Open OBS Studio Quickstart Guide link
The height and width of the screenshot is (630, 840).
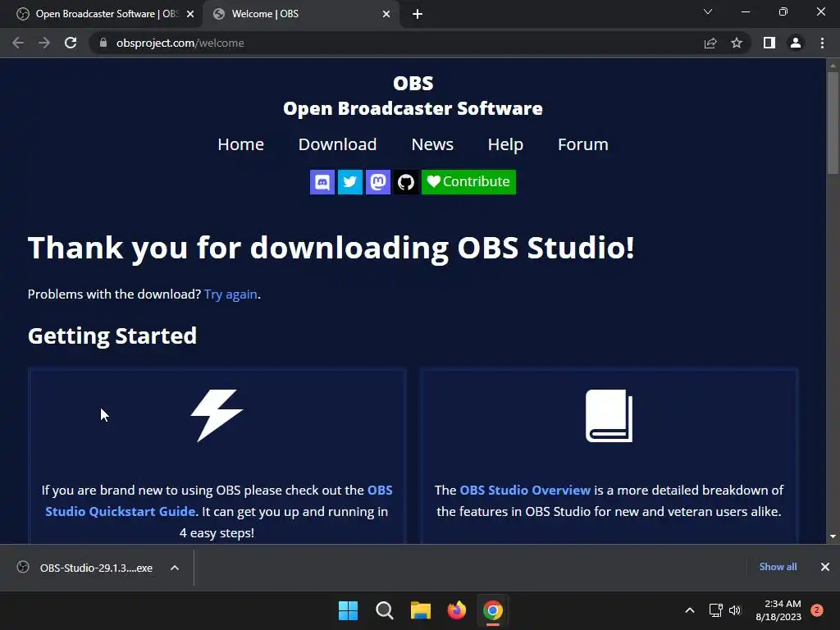pos(219,501)
